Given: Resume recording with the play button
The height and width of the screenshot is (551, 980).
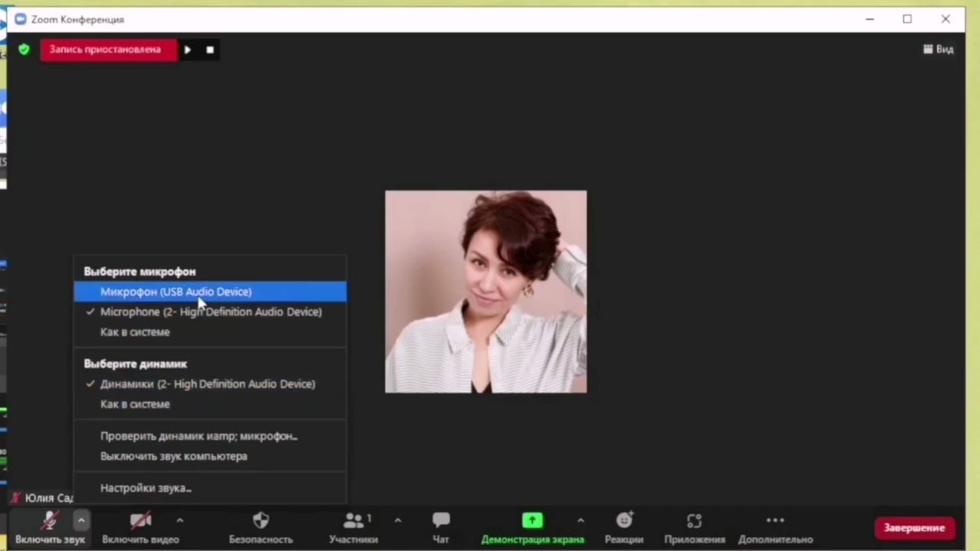Looking at the screenshot, I should pyautogui.click(x=188, y=50).
